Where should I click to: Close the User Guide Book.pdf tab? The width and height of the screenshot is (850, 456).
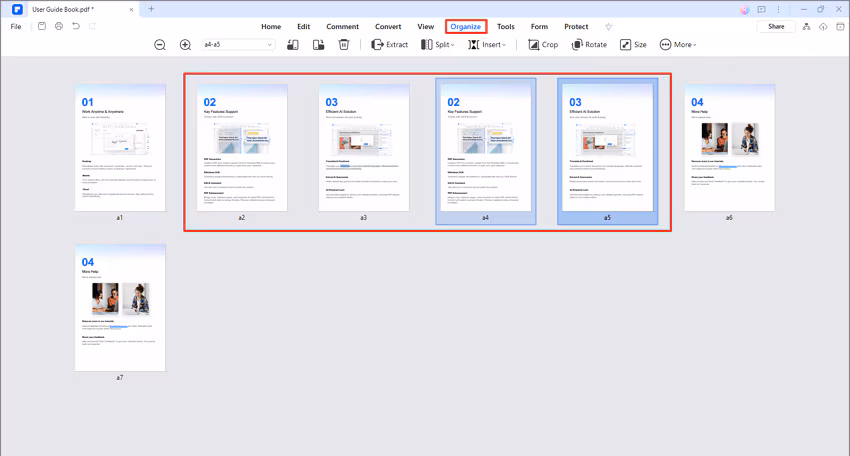tap(131, 10)
